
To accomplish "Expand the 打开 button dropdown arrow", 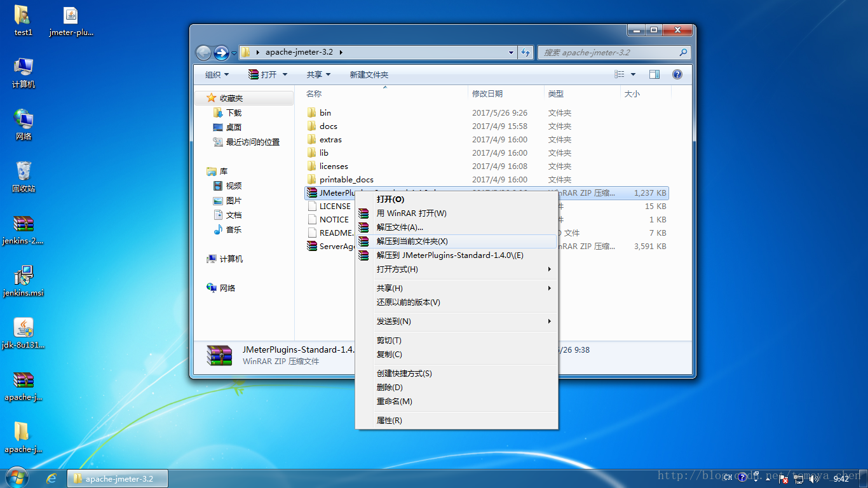I will 285,74.
